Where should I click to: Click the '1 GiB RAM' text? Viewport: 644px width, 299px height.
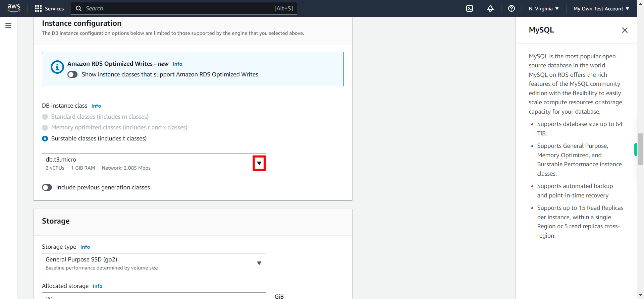pyautogui.click(x=83, y=168)
